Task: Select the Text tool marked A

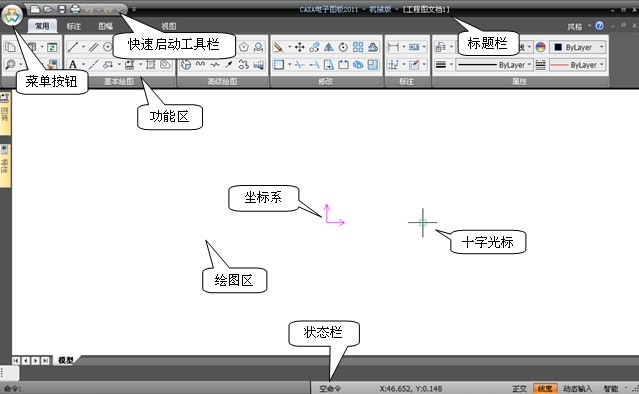Action: (x=73, y=64)
